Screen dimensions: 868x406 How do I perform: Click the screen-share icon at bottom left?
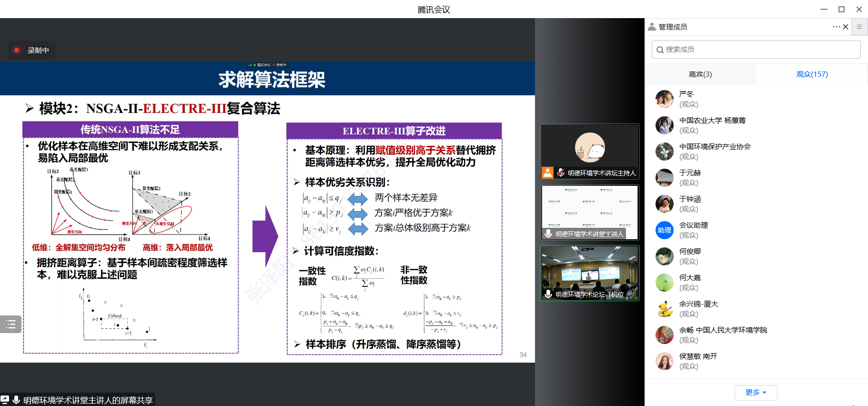(x=5, y=400)
